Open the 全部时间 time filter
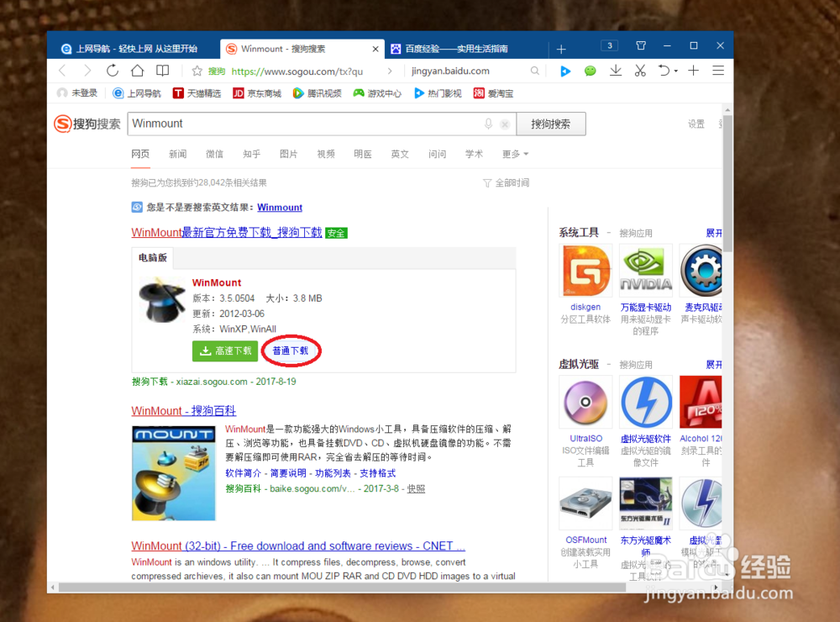Viewport: 840px width, 622px height. (x=507, y=183)
